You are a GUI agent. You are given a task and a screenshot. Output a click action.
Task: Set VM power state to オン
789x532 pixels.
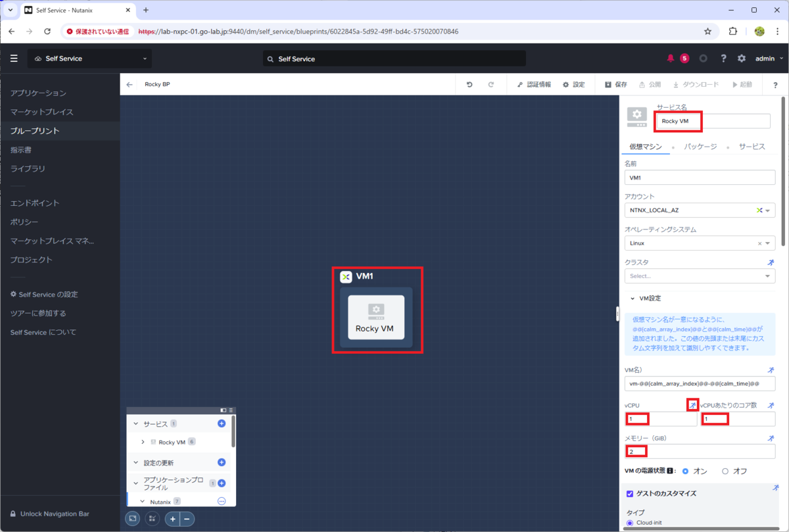coord(686,471)
